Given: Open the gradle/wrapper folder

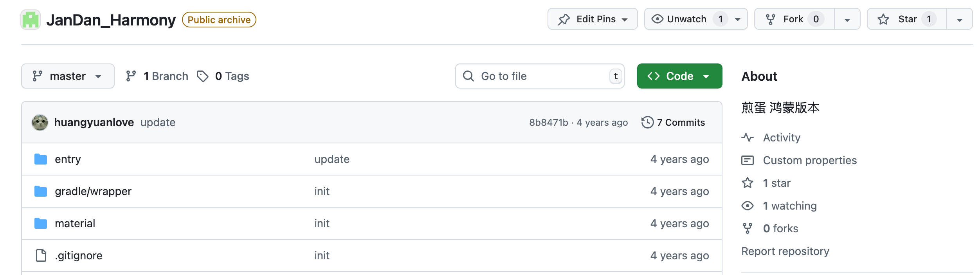Looking at the screenshot, I should [x=93, y=191].
